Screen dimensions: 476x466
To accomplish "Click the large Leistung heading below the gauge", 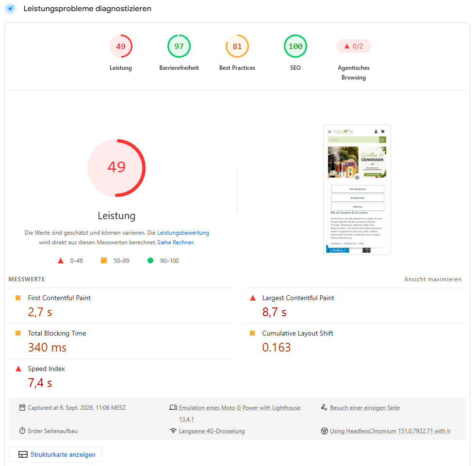I will [116, 216].
